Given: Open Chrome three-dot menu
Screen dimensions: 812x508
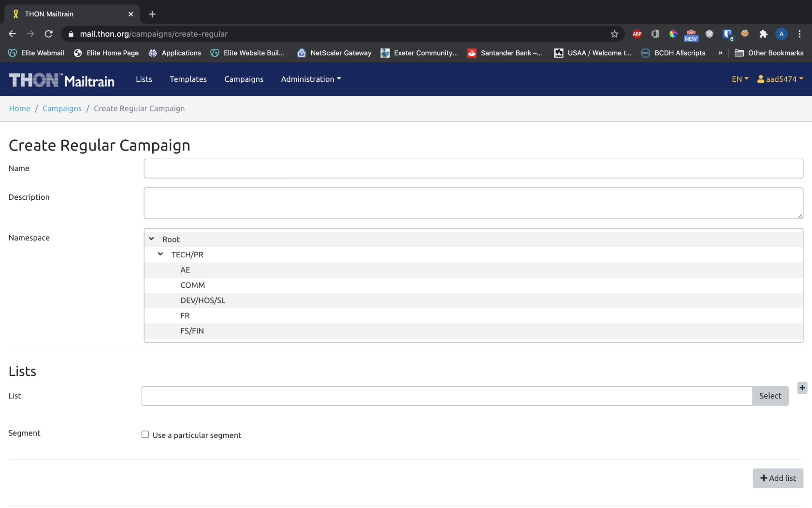Looking at the screenshot, I should 799,34.
